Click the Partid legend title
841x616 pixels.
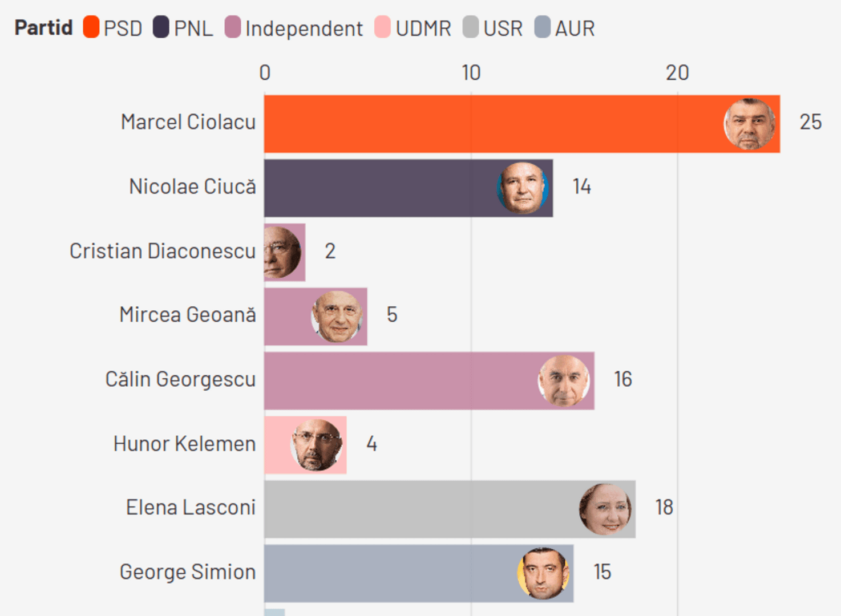click(x=44, y=28)
